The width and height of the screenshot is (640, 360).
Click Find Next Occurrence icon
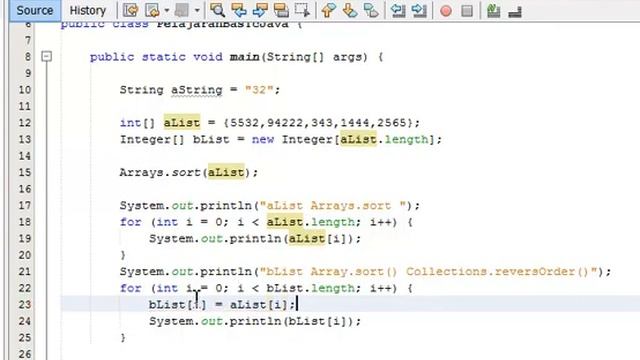tap(260, 11)
